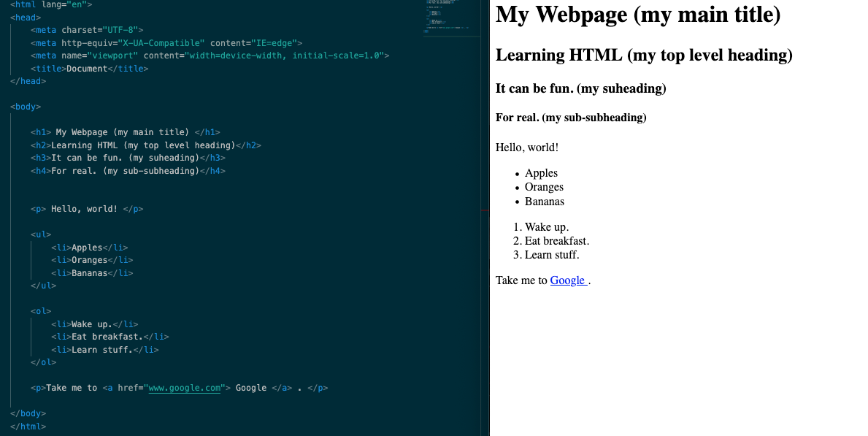The width and height of the screenshot is (868, 436).
Task: Select the <h1> opening tag in the editor
Action: click(x=39, y=132)
